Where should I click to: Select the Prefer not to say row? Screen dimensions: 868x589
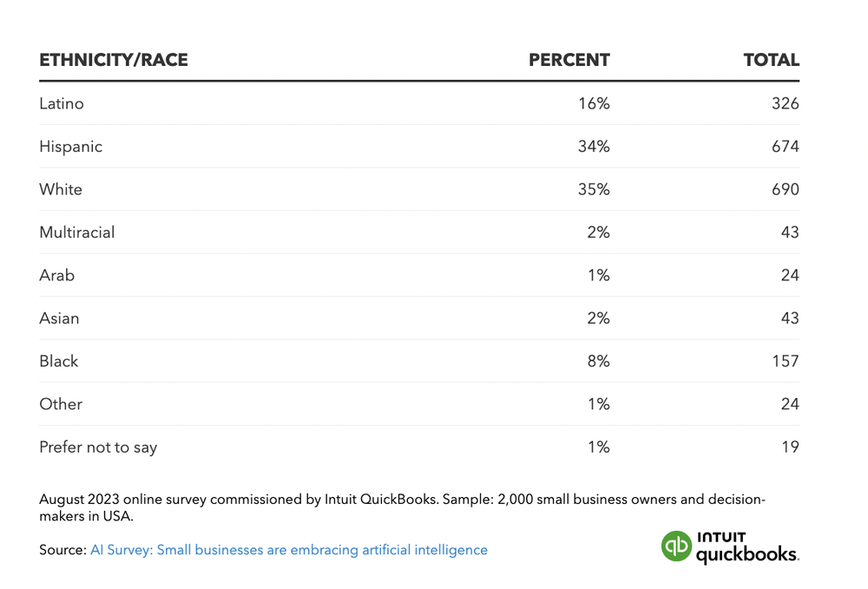pyautogui.click(x=98, y=448)
